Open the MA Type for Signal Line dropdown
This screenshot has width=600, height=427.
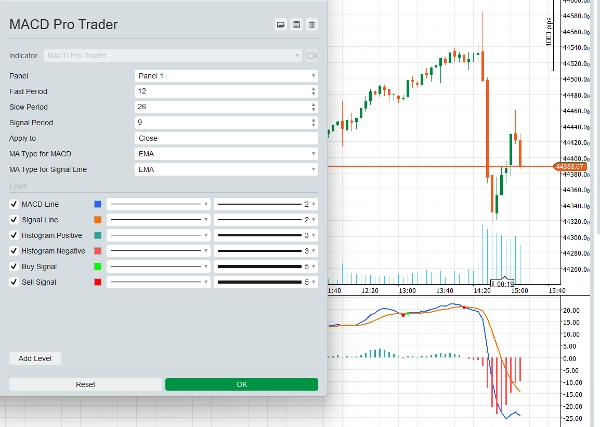pyautogui.click(x=226, y=169)
